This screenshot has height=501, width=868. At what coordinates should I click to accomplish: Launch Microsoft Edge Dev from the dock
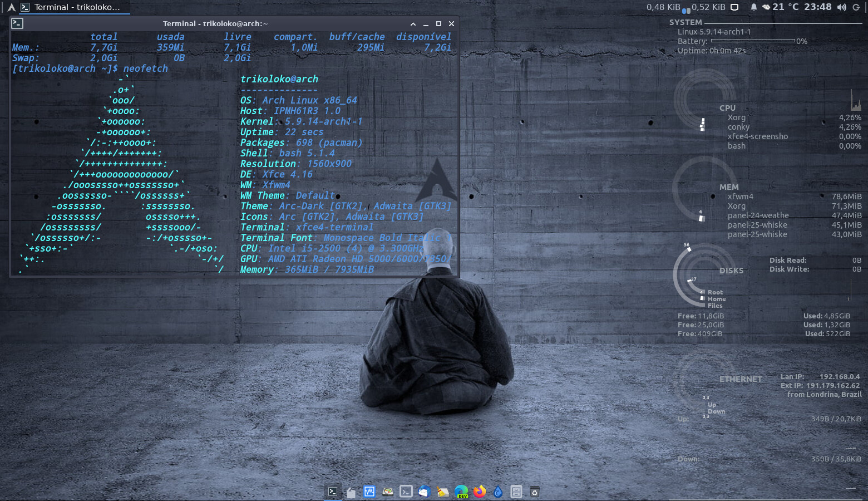click(461, 492)
